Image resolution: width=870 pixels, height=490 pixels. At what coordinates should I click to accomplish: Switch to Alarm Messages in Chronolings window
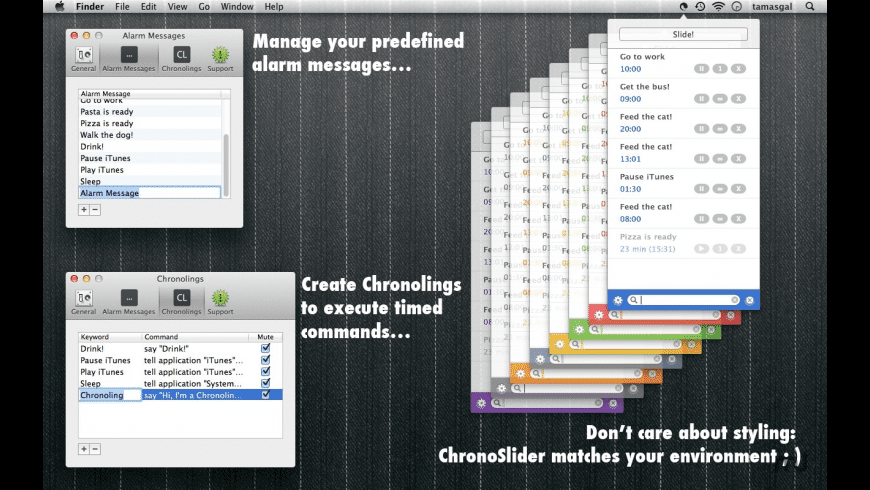pos(129,302)
